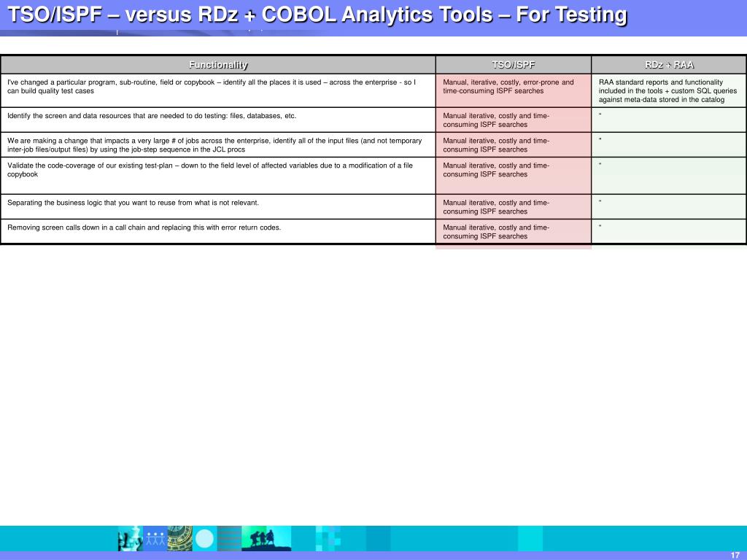
Task: Select the "RDz + RAA" column header
Action: (670, 65)
